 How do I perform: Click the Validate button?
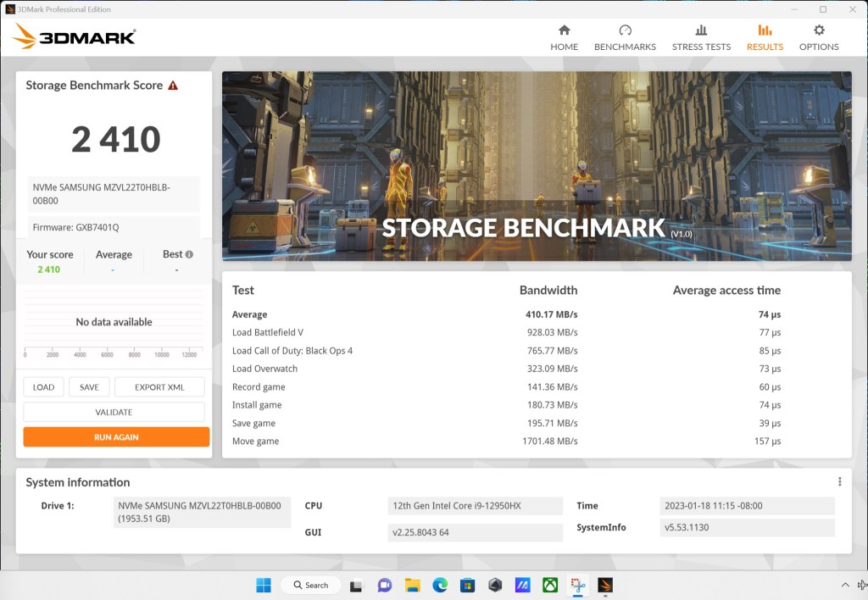[x=115, y=412]
